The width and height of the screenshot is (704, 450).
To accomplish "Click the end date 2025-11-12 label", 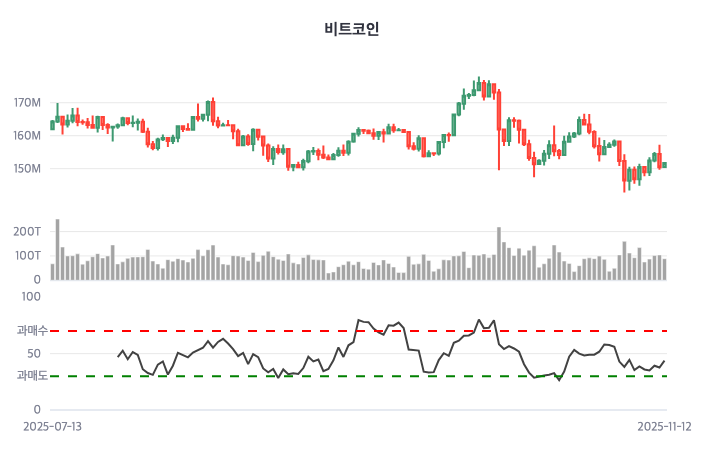I will click(x=665, y=426).
